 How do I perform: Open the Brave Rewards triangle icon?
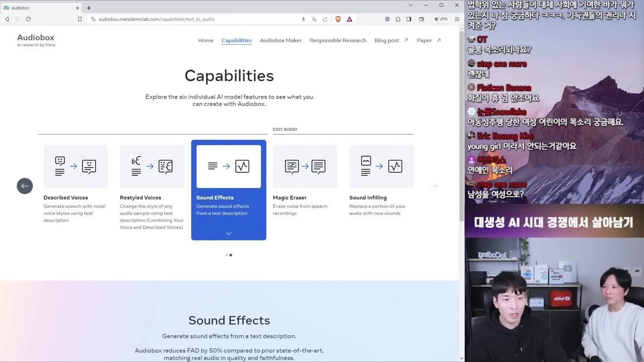[349, 19]
